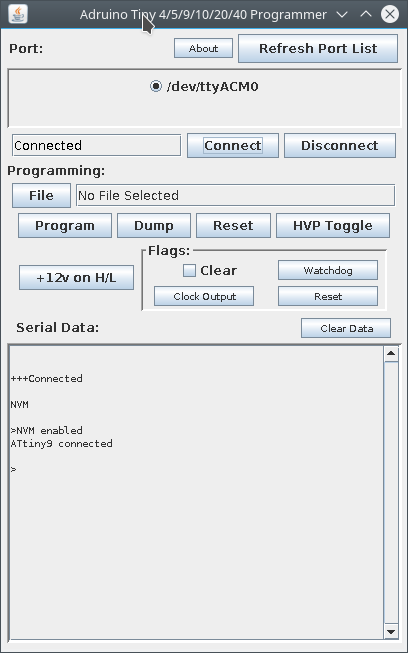This screenshot has width=408, height=653.
Task: Click Reset in the Flags group
Action: [x=328, y=296]
